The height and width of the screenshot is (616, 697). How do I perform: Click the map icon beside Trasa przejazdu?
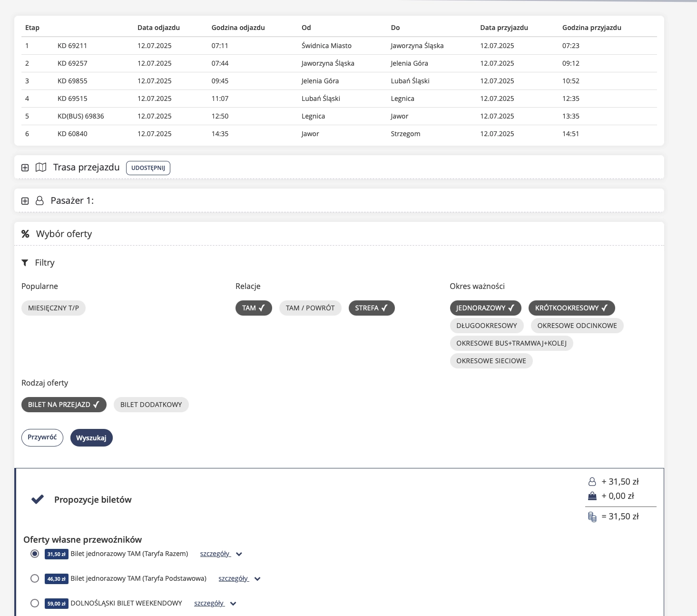tap(41, 168)
